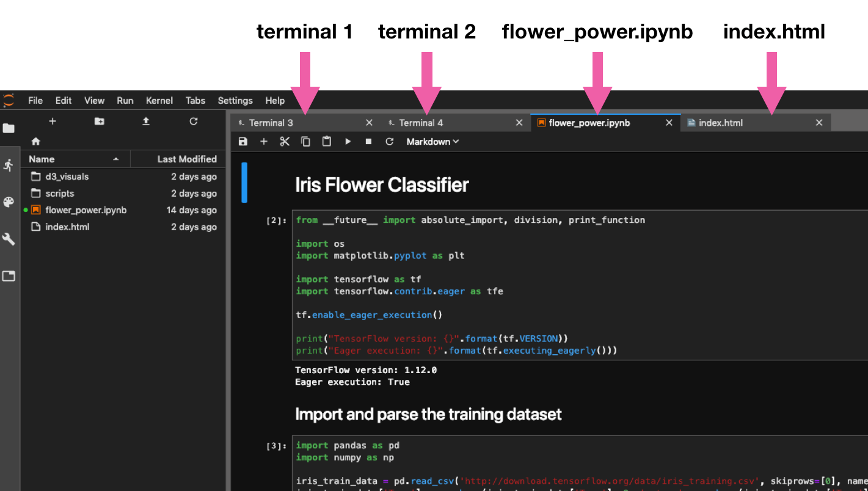Create a new folder in the file browser
868x491 pixels.
pos(99,122)
